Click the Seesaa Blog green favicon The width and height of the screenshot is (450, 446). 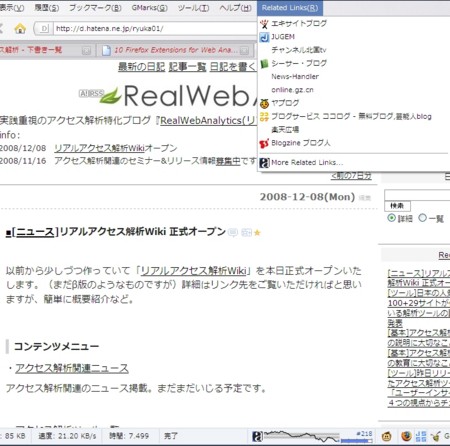click(x=264, y=63)
